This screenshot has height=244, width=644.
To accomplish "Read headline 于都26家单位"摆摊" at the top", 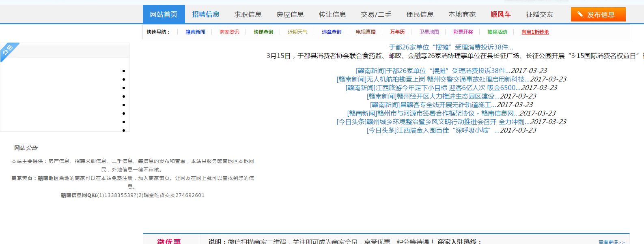I will point(451,47).
